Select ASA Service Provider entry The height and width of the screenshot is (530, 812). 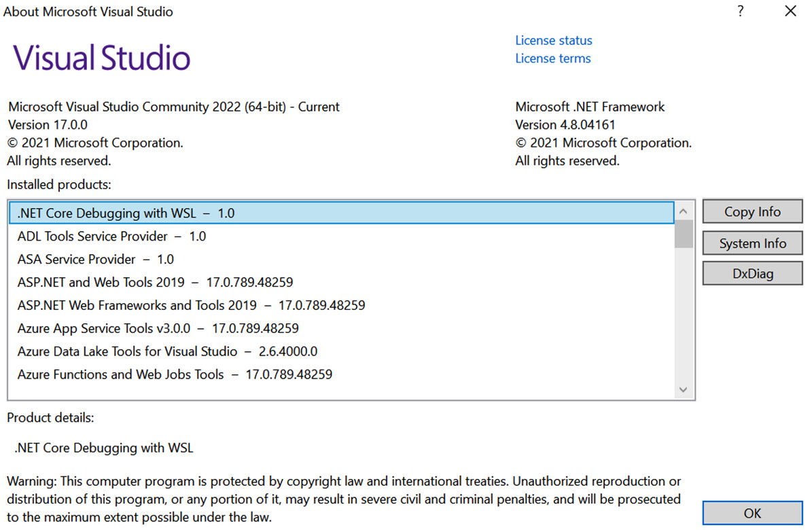pos(341,259)
